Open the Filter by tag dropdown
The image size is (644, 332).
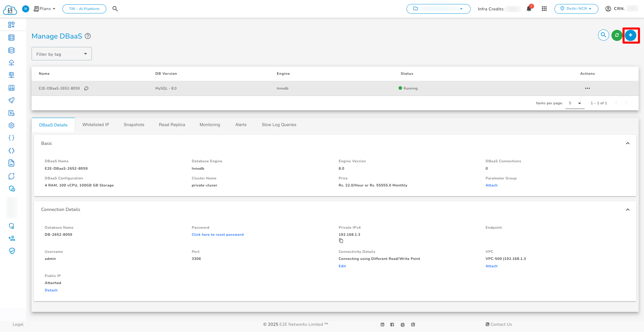point(62,54)
